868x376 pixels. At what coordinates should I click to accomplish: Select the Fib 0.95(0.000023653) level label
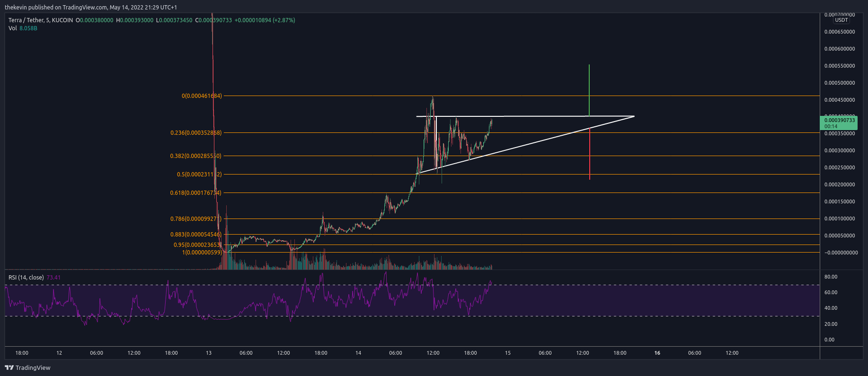(x=197, y=245)
